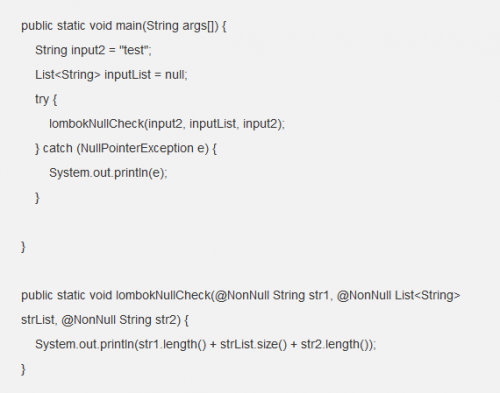Click the strList parameter name

pos(37,320)
